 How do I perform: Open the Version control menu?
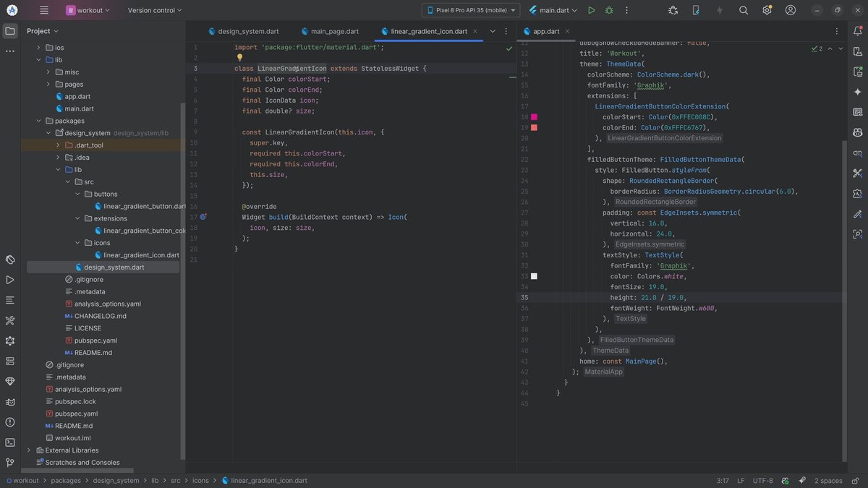(x=155, y=10)
